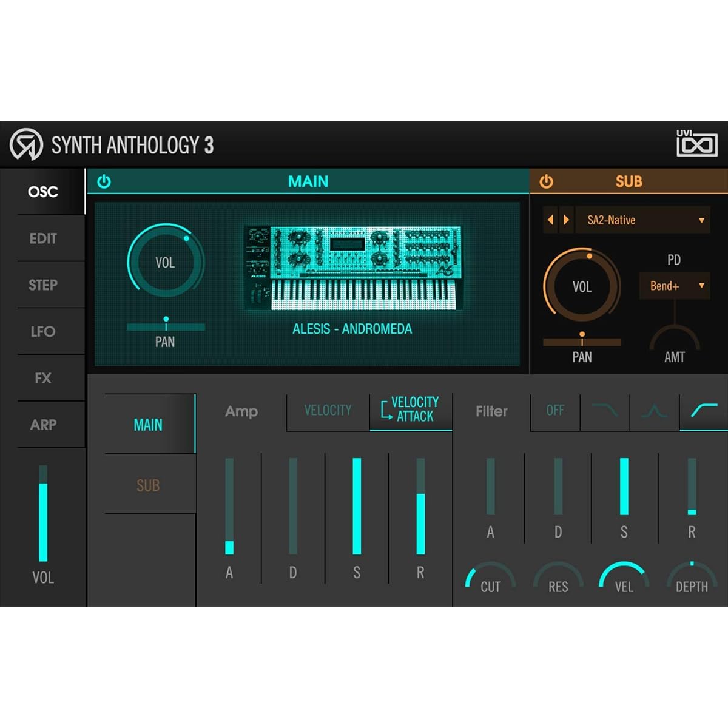728x728 pixels.
Task: Open the ARP page tab
Action: tap(43, 425)
